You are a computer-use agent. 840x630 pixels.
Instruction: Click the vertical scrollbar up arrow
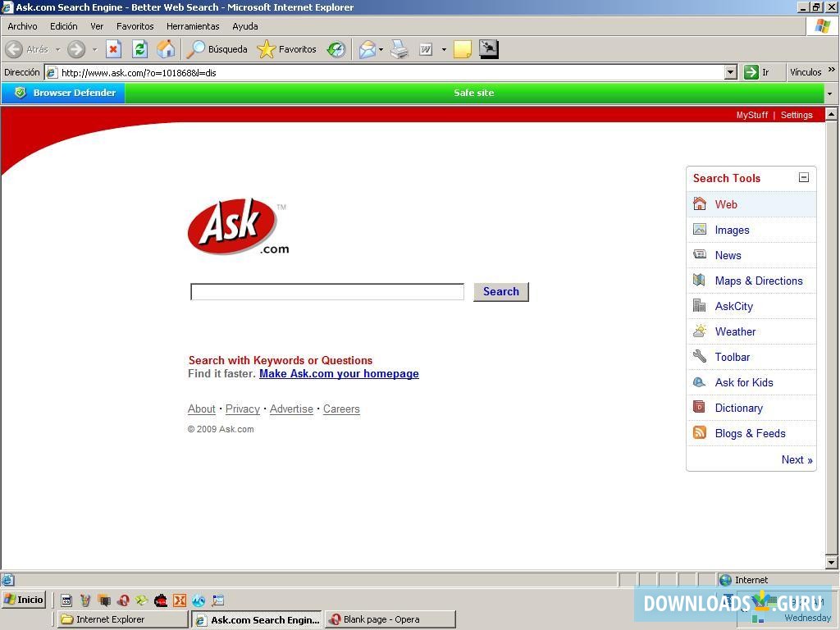pos(832,114)
